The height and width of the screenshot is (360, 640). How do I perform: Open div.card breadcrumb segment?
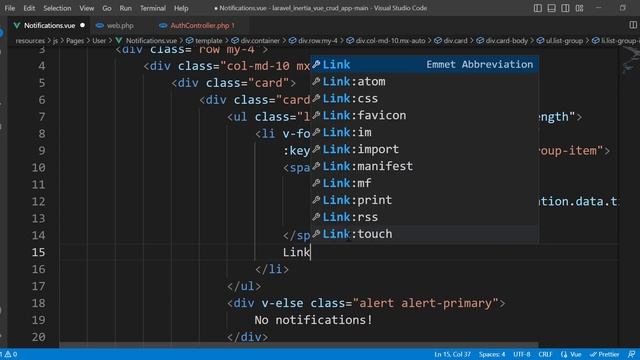coord(451,41)
